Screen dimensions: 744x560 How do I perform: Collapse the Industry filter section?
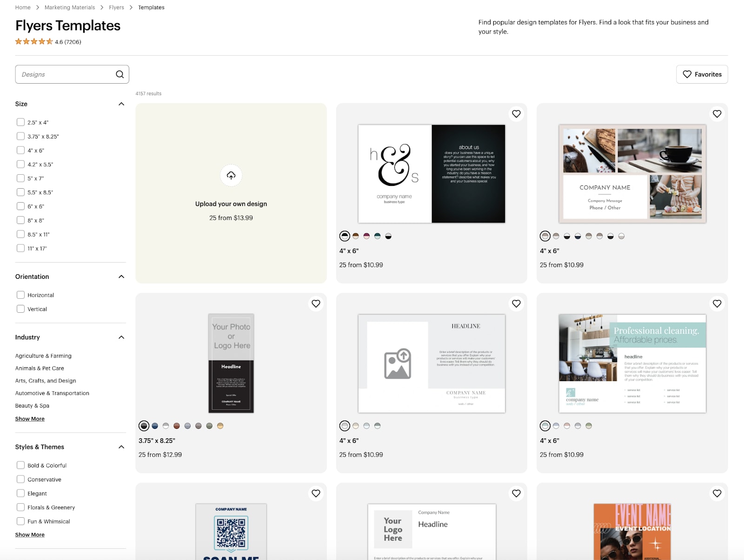click(121, 337)
